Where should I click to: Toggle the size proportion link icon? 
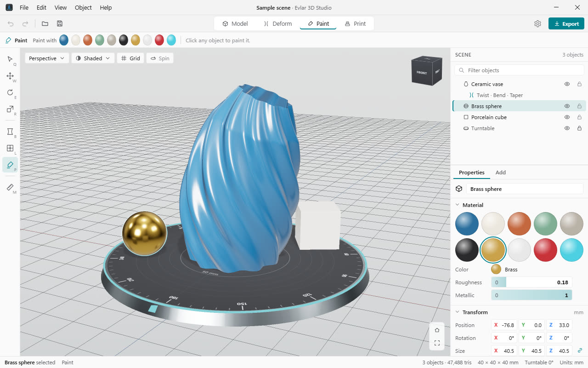(580, 351)
